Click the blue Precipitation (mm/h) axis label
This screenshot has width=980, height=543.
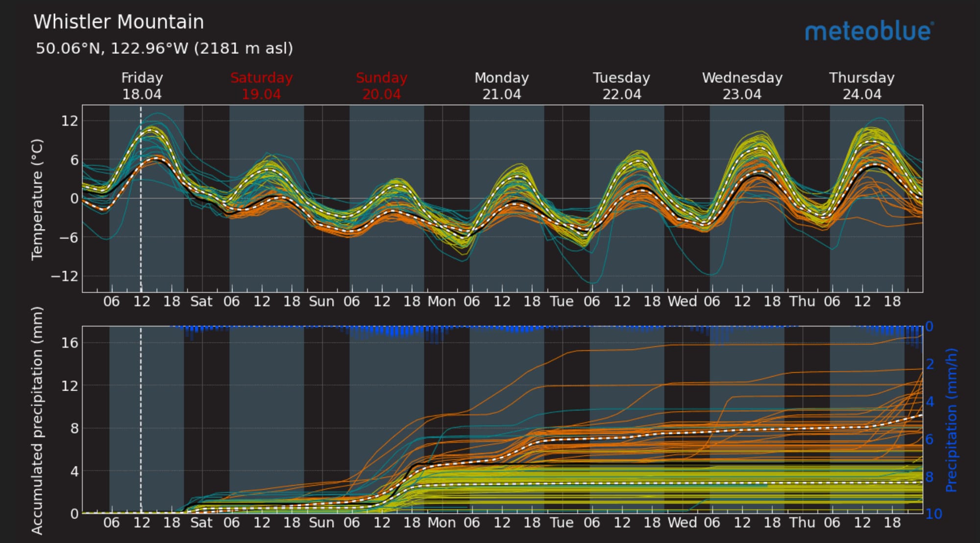click(951, 420)
